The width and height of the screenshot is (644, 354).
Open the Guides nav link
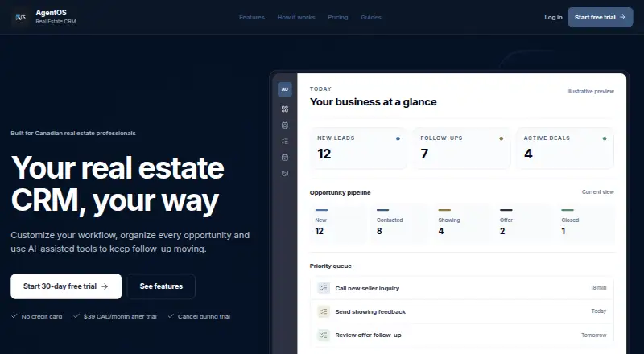click(371, 17)
